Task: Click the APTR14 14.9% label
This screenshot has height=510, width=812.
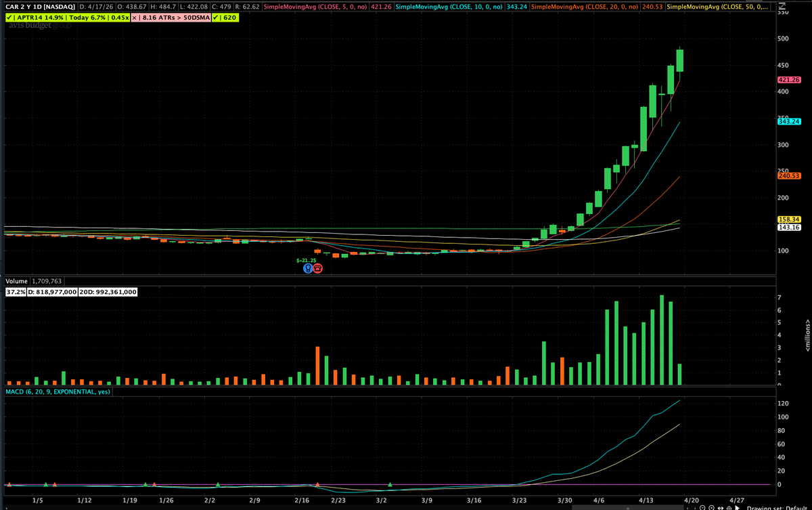Action: click(40, 18)
